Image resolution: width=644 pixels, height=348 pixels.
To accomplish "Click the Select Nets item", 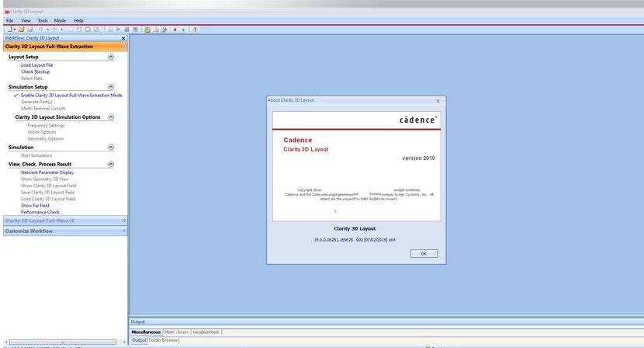I will tap(32, 78).
